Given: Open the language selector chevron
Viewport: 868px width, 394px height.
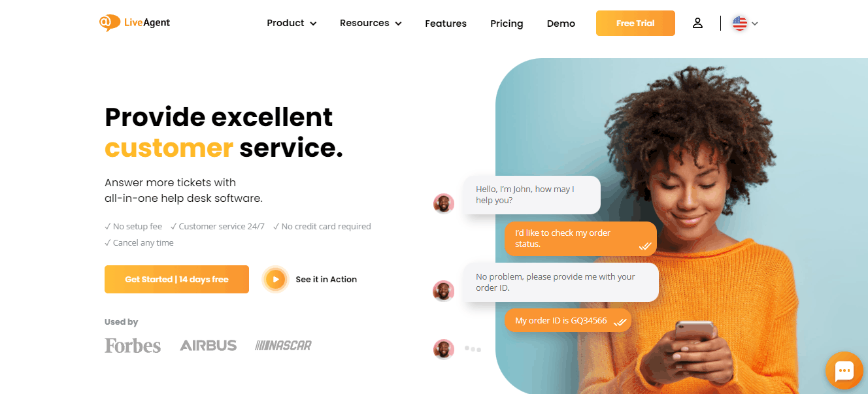Looking at the screenshot, I should pyautogui.click(x=755, y=24).
